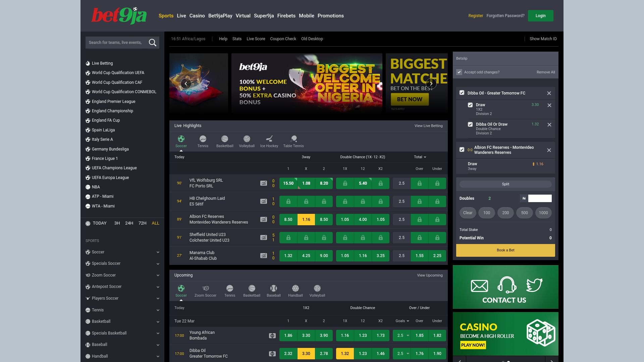
Task: Uncheck the Draw 1X2 selection checkbox
Action: pyautogui.click(x=470, y=105)
